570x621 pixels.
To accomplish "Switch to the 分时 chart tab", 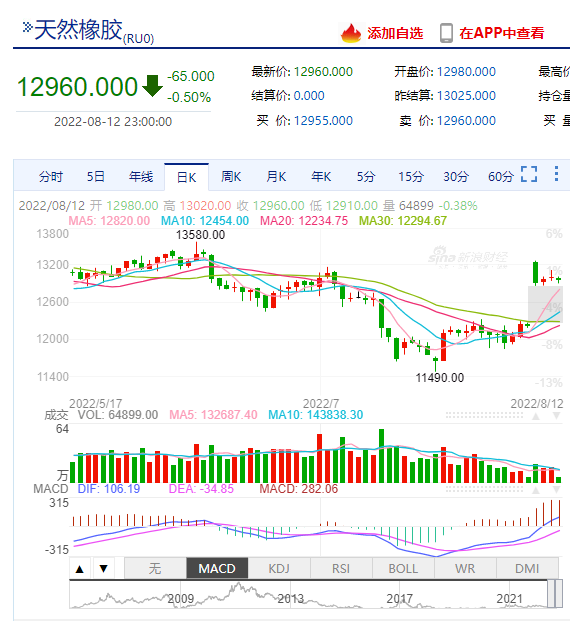I will 51,176.
